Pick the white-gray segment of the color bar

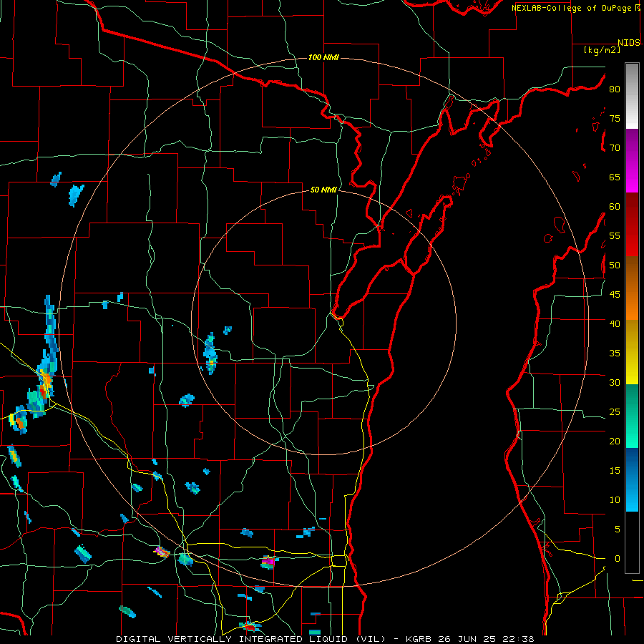tap(632, 96)
